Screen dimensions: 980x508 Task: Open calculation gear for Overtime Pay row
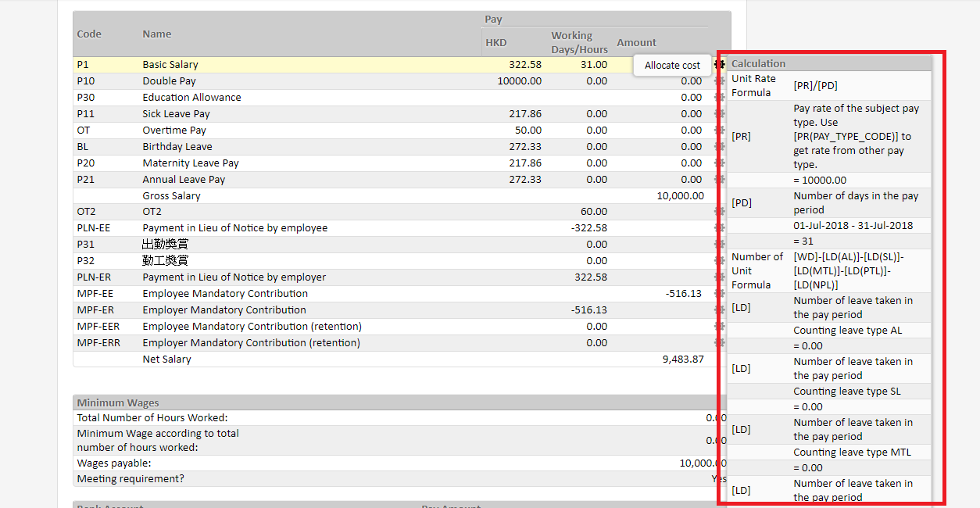tap(720, 131)
